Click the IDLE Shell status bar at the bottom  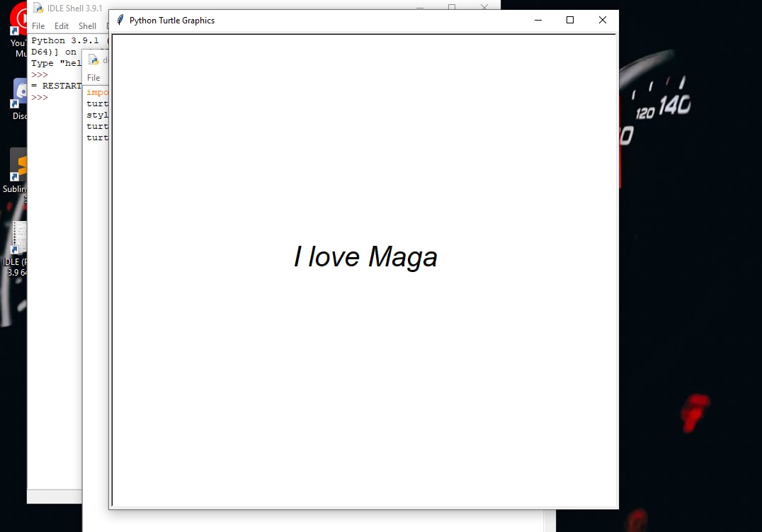tap(55, 497)
